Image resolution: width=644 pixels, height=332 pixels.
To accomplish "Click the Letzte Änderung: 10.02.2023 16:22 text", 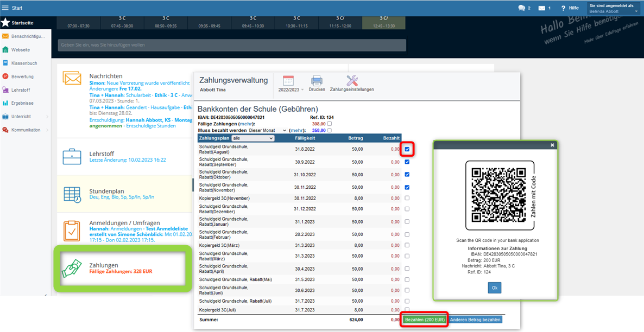I will pos(128,159).
